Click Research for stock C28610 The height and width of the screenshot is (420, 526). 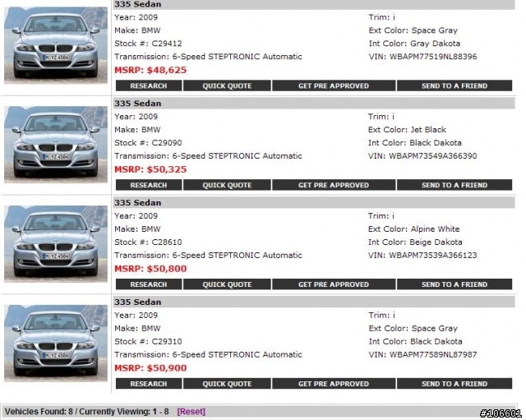[x=149, y=284]
